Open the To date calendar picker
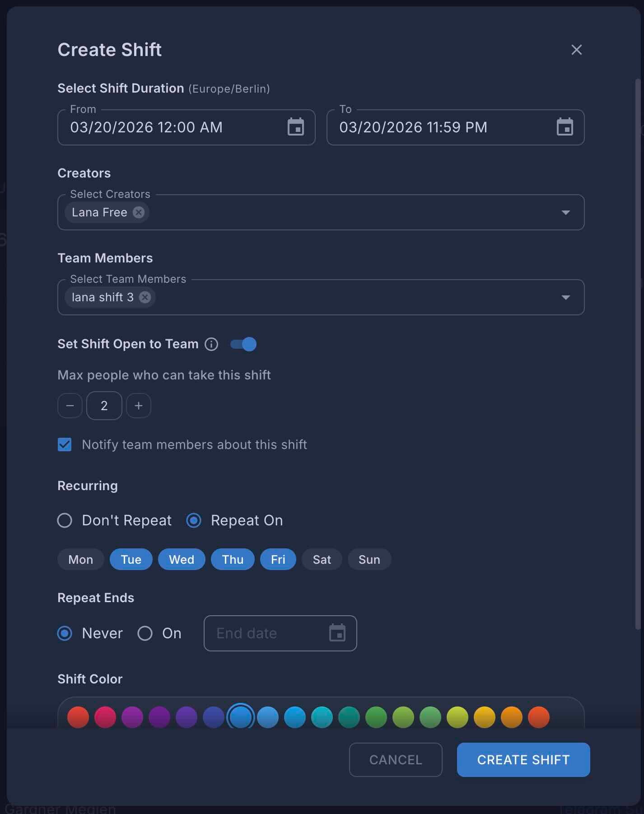The height and width of the screenshot is (814, 644). [565, 127]
